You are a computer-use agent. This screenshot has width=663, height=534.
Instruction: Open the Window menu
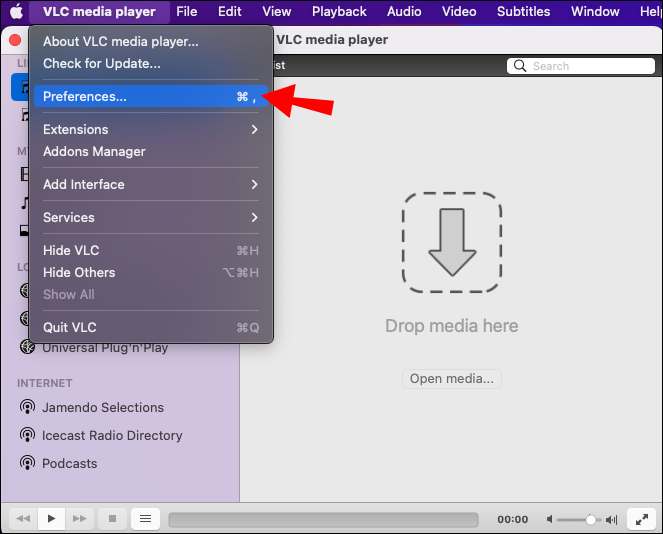click(595, 11)
